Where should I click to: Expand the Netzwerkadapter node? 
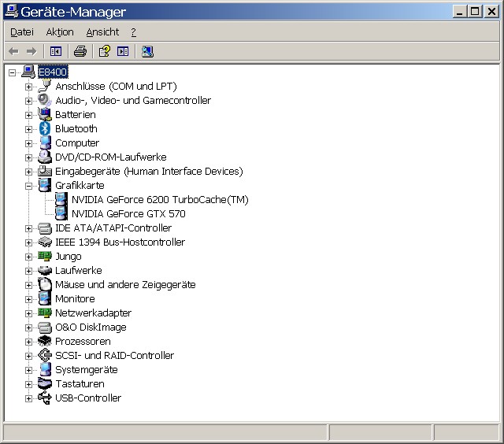point(28,313)
